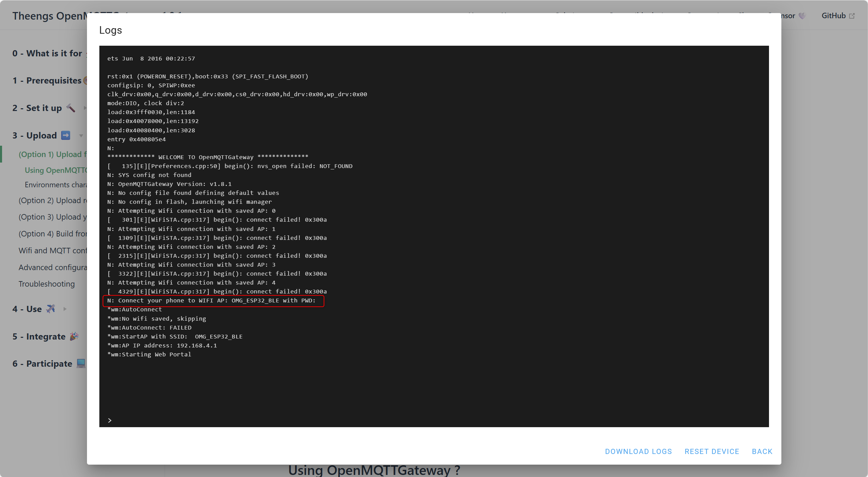Select the Integrate section heading
Image resolution: width=868 pixels, height=477 pixels.
[x=39, y=336]
